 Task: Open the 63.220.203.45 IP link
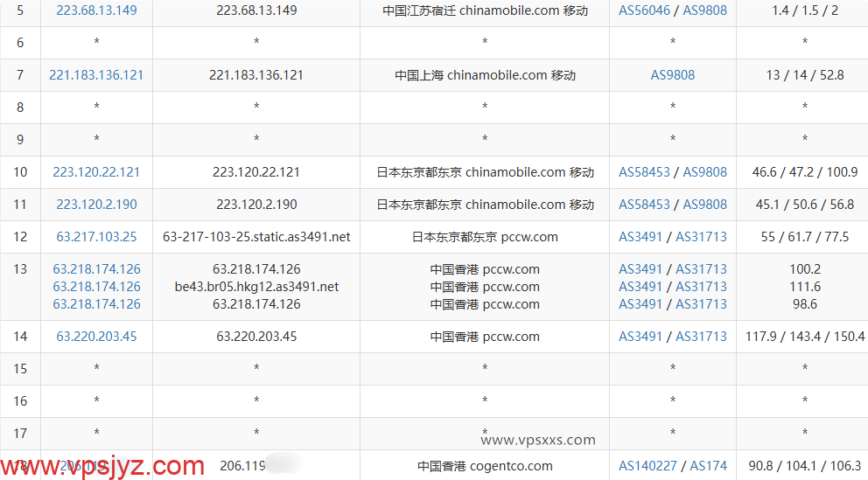click(x=96, y=337)
